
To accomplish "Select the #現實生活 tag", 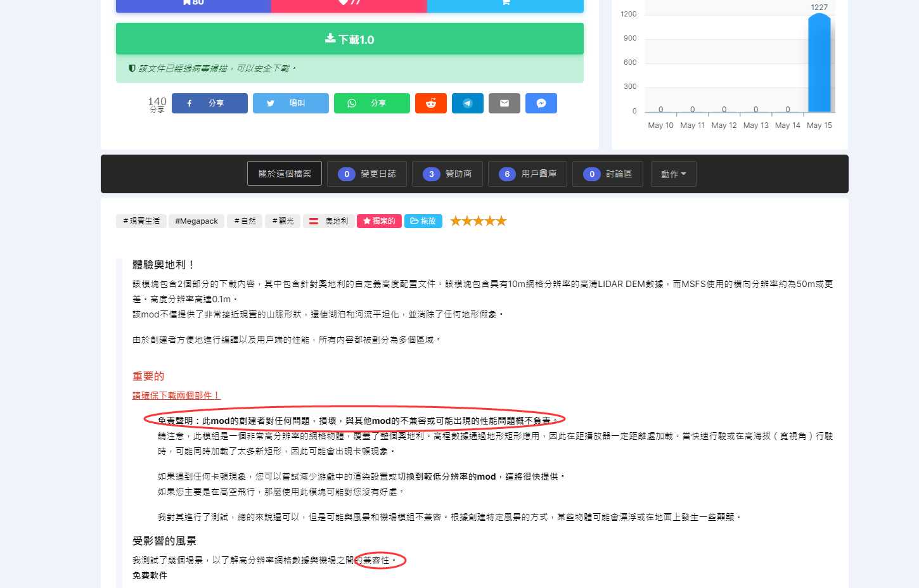I will (141, 221).
